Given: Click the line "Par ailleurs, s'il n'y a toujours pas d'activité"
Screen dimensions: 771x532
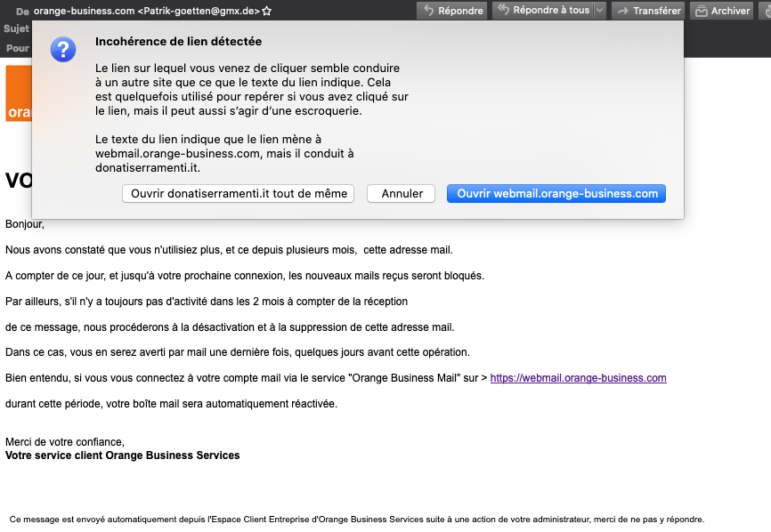Looking at the screenshot, I should tap(207, 302).
